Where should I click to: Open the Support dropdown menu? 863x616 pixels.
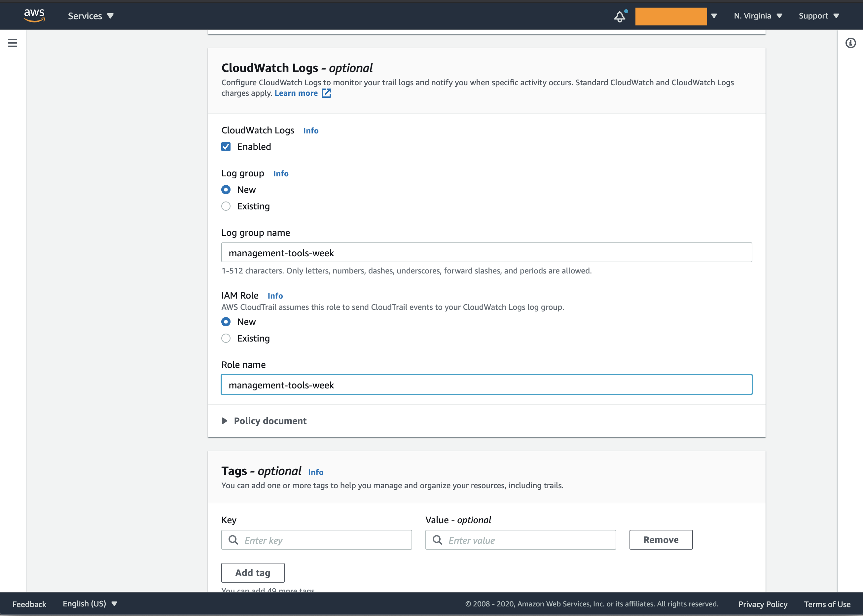819,16
